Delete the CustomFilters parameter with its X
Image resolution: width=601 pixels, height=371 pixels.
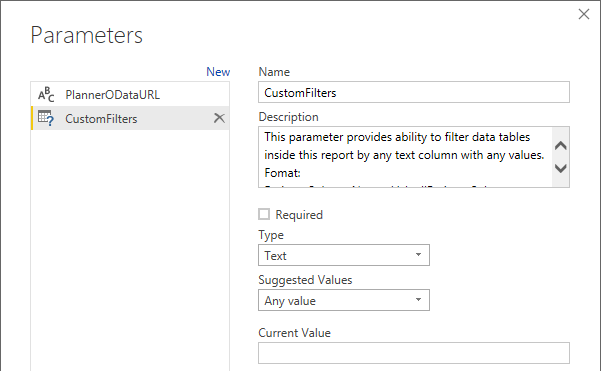click(x=219, y=118)
